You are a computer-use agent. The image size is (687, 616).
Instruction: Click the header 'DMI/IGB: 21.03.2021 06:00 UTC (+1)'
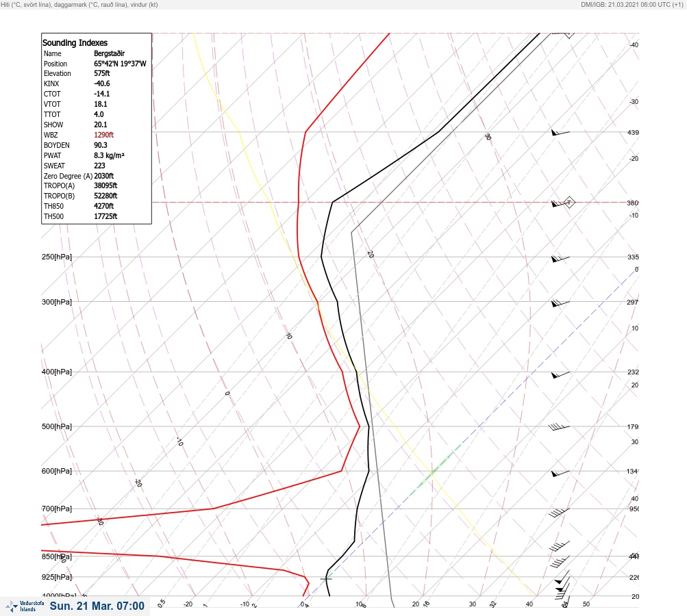[x=632, y=4]
